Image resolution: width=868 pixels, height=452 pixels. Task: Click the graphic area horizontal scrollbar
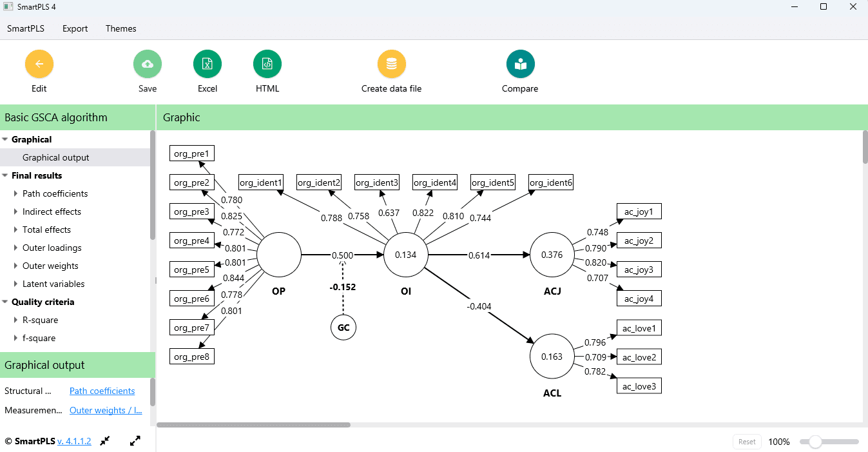pyautogui.click(x=253, y=425)
